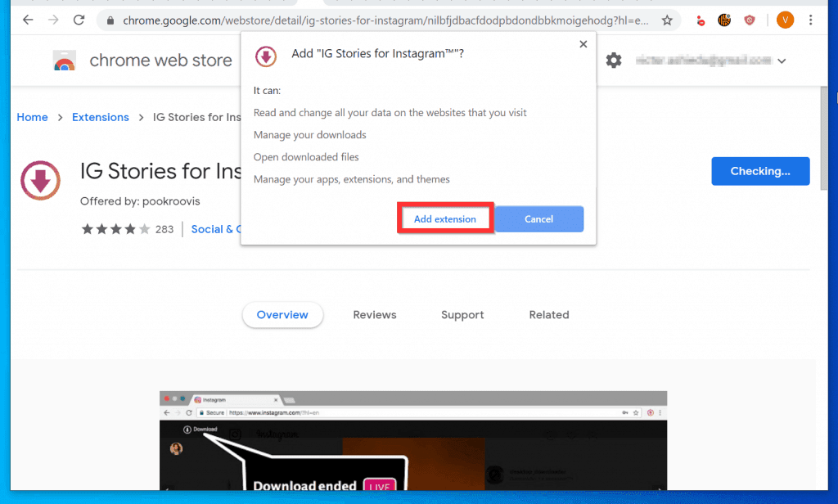Screen dimensions: 838x504
Task: View the Related tab
Action: tap(549, 315)
